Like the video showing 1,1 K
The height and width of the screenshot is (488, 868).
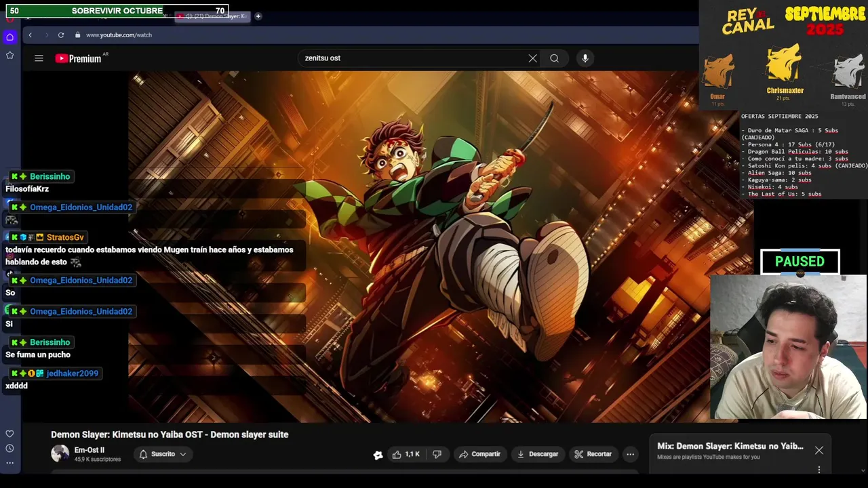406,454
